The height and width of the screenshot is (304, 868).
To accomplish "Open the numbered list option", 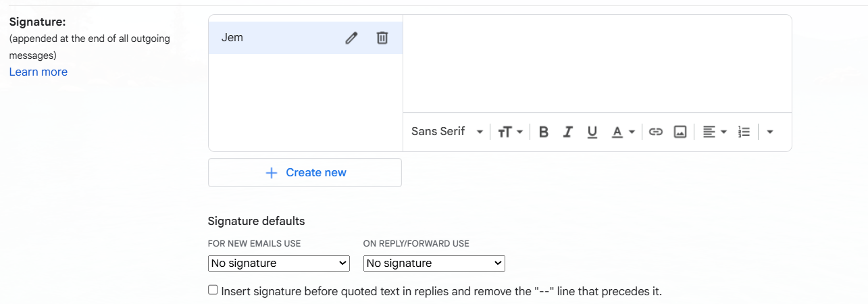I will pyautogui.click(x=744, y=132).
